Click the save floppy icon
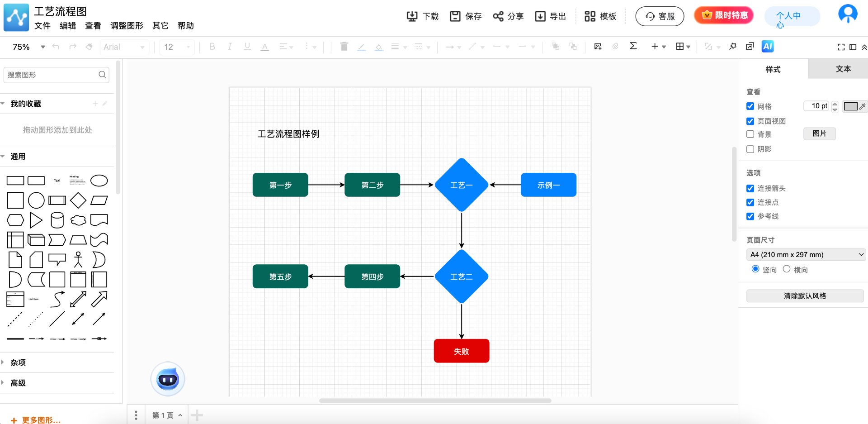The image size is (868, 424). tap(455, 16)
